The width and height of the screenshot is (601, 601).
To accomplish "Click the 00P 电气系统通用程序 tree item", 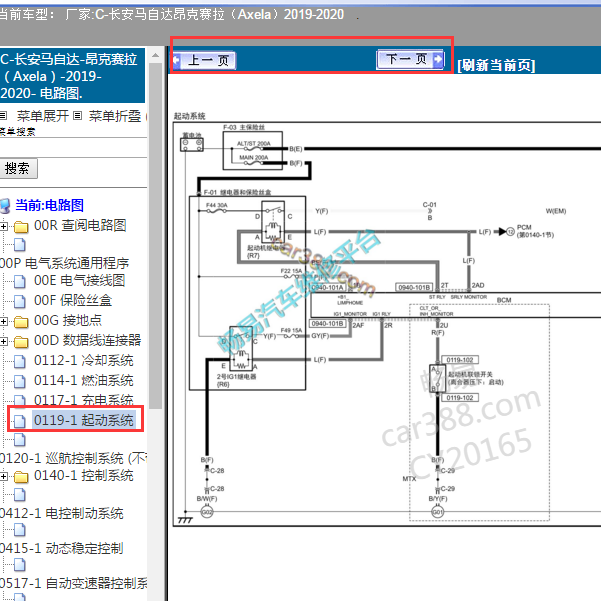I will point(64,263).
